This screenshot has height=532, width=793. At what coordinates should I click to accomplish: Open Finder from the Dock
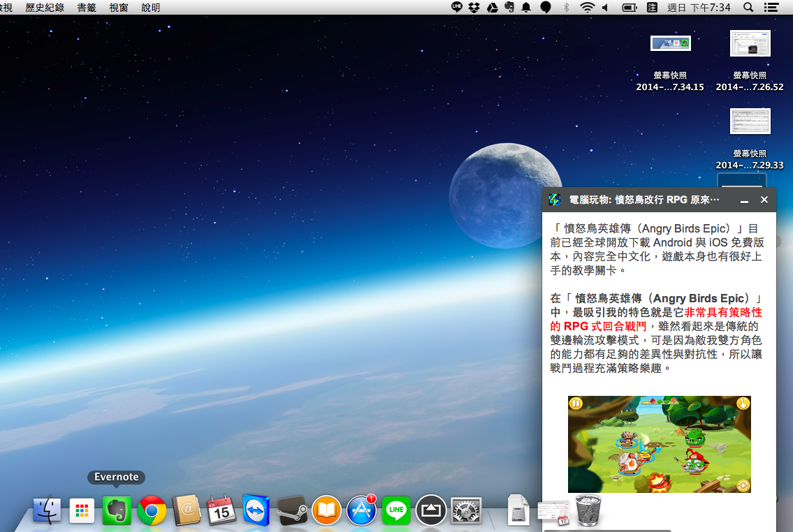click(47, 510)
